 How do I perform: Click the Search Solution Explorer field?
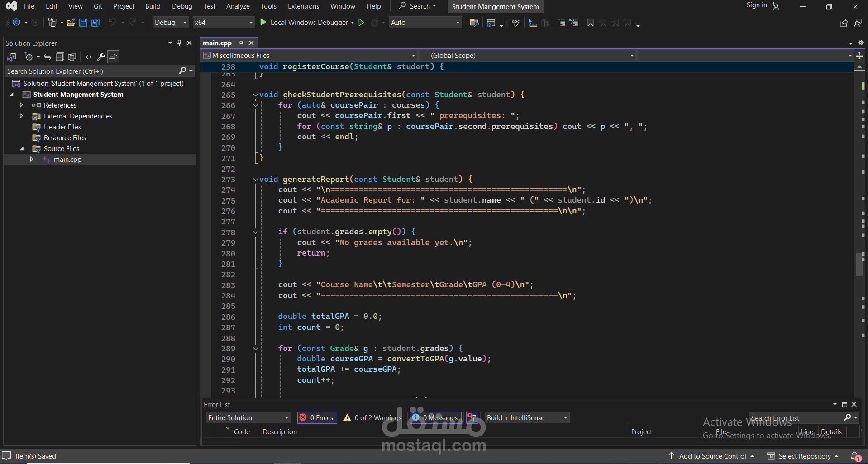(91, 71)
